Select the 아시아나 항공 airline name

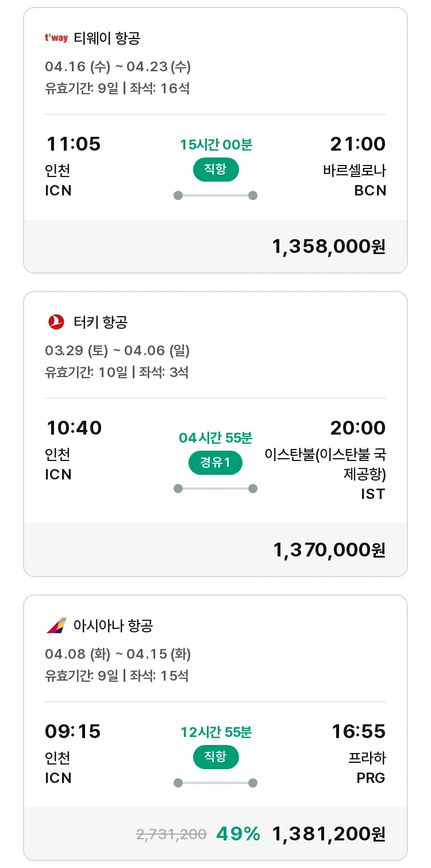pyautogui.click(x=113, y=625)
